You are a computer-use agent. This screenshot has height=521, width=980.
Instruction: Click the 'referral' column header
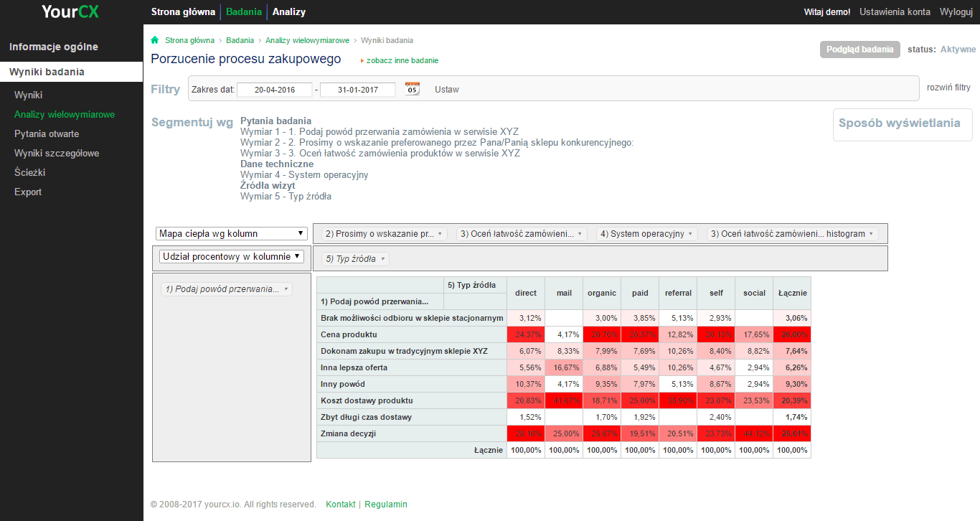click(678, 293)
